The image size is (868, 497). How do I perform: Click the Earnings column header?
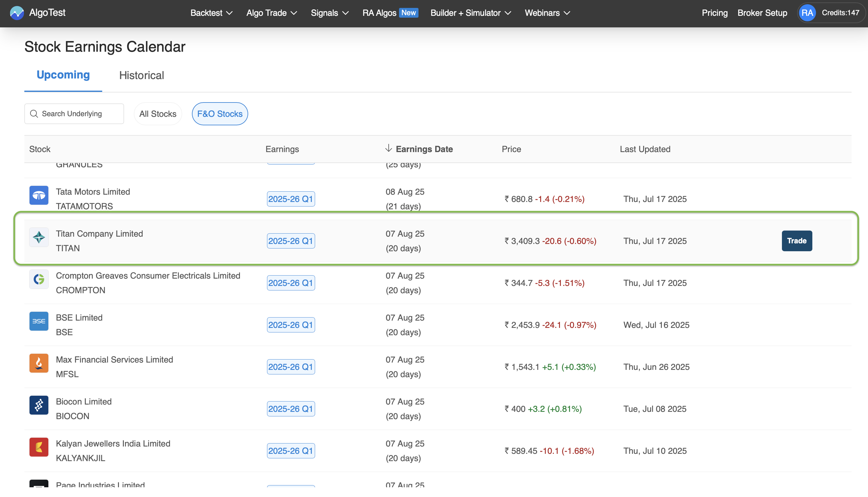(282, 149)
